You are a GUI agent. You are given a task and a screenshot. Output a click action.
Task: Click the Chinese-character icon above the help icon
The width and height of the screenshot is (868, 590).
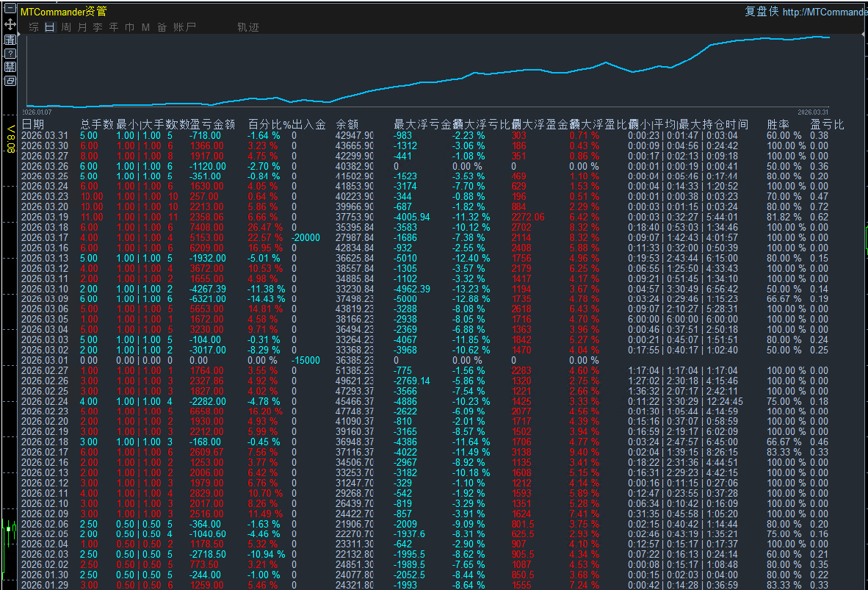pyautogui.click(x=10, y=40)
